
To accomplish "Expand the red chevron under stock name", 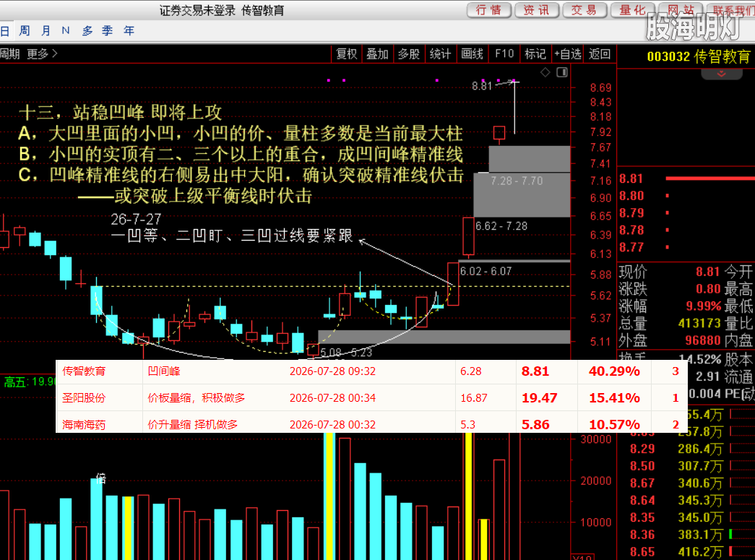I will [721, 74].
